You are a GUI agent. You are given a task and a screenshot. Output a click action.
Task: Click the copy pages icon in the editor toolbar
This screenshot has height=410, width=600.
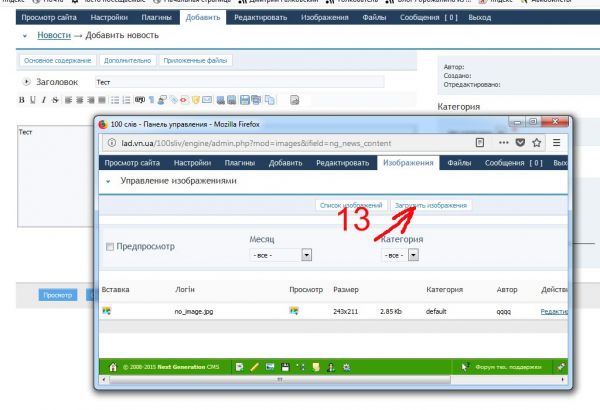coord(270,100)
